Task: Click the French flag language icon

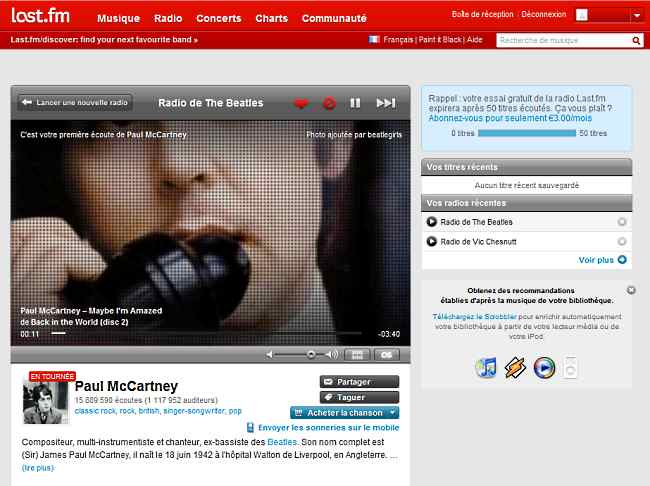Action: click(x=374, y=39)
